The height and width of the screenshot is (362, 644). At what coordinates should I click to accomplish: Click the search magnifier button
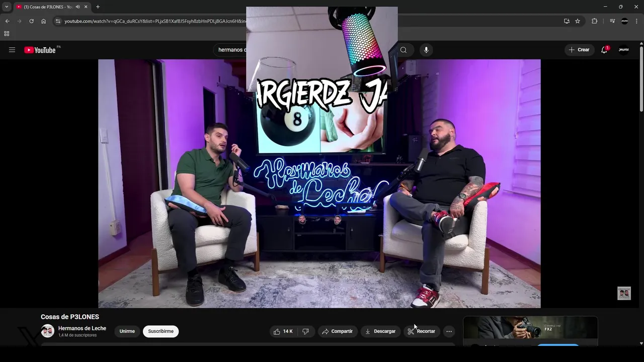point(403,50)
